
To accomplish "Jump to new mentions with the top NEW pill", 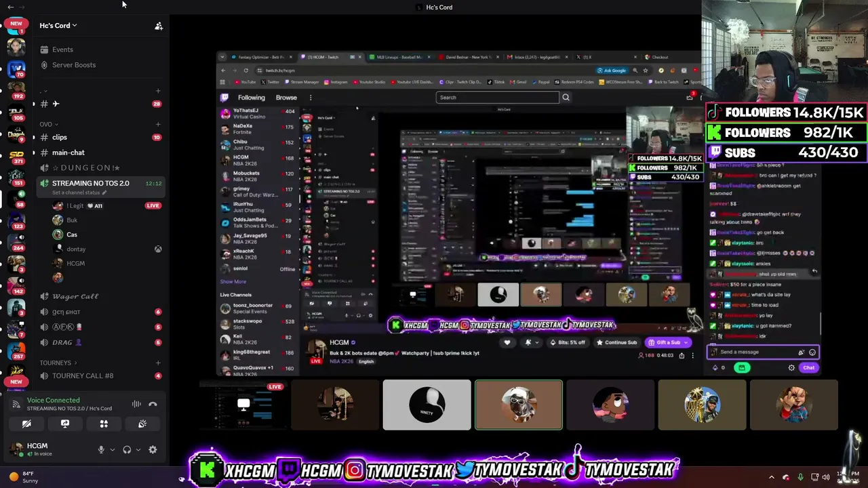I will (16, 24).
